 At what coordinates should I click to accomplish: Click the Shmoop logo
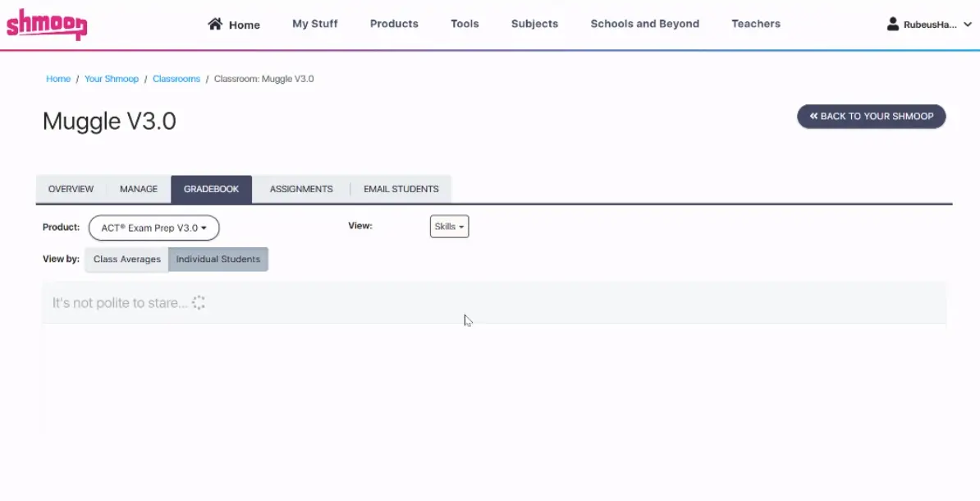(46, 25)
